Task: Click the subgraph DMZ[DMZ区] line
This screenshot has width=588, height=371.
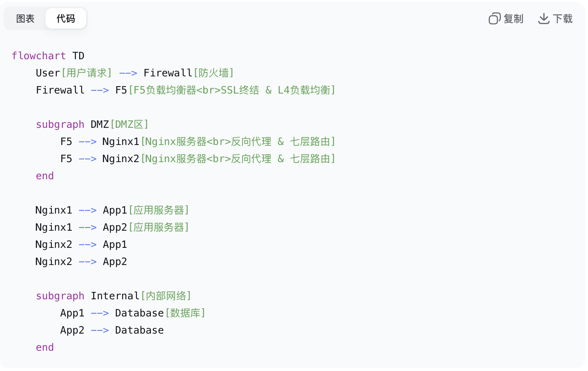Action: [x=92, y=124]
